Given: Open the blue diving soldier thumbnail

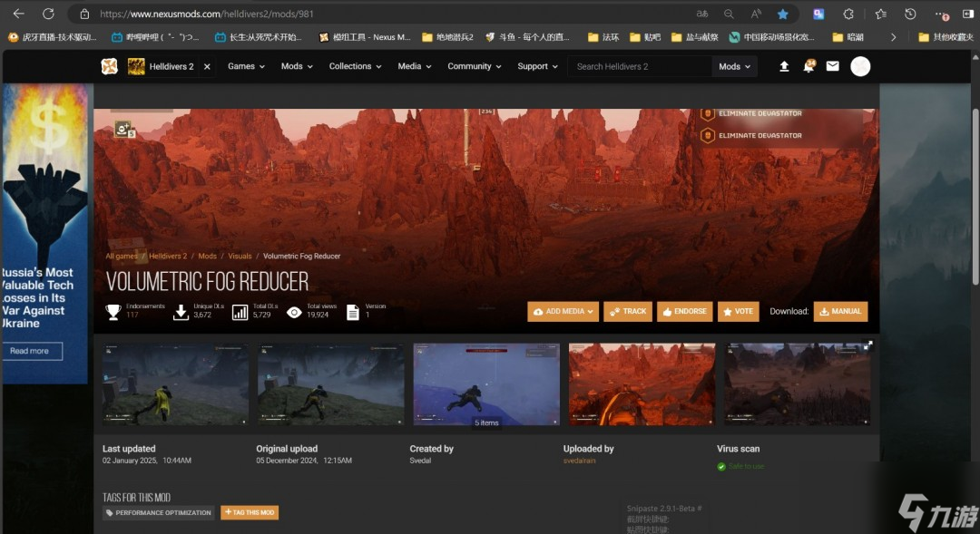Looking at the screenshot, I should [x=486, y=384].
